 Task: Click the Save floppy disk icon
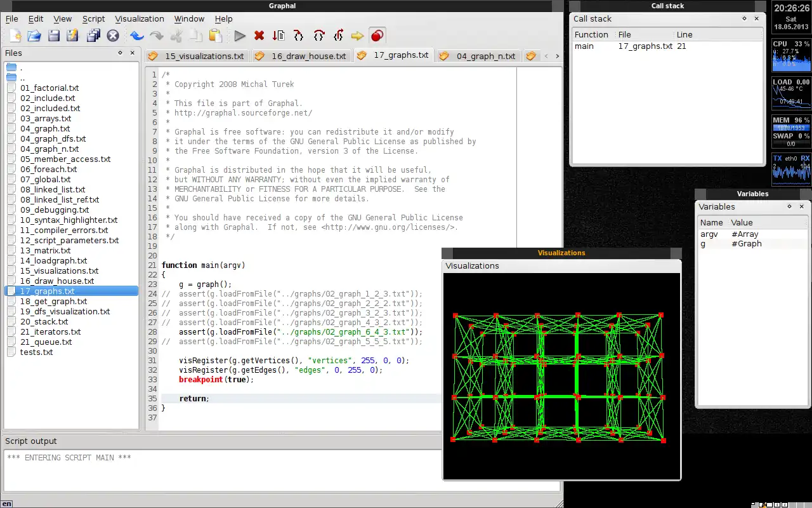pyautogui.click(x=54, y=36)
